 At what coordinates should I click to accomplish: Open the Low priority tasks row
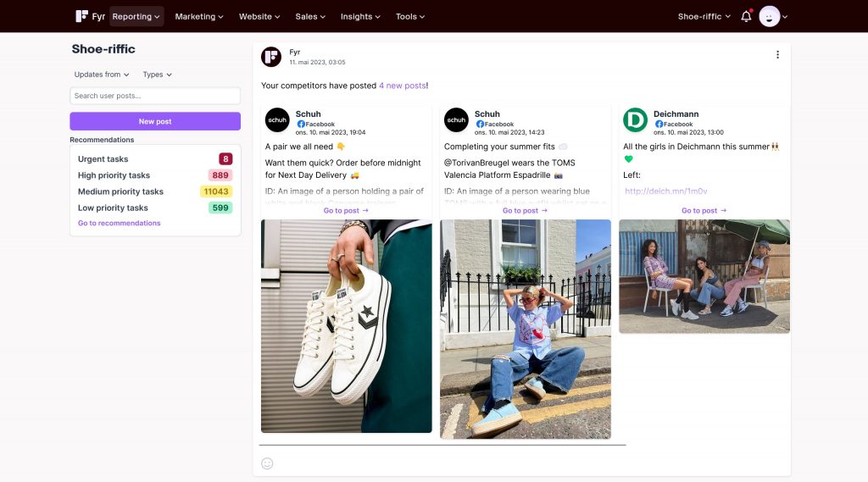[x=155, y=208]
